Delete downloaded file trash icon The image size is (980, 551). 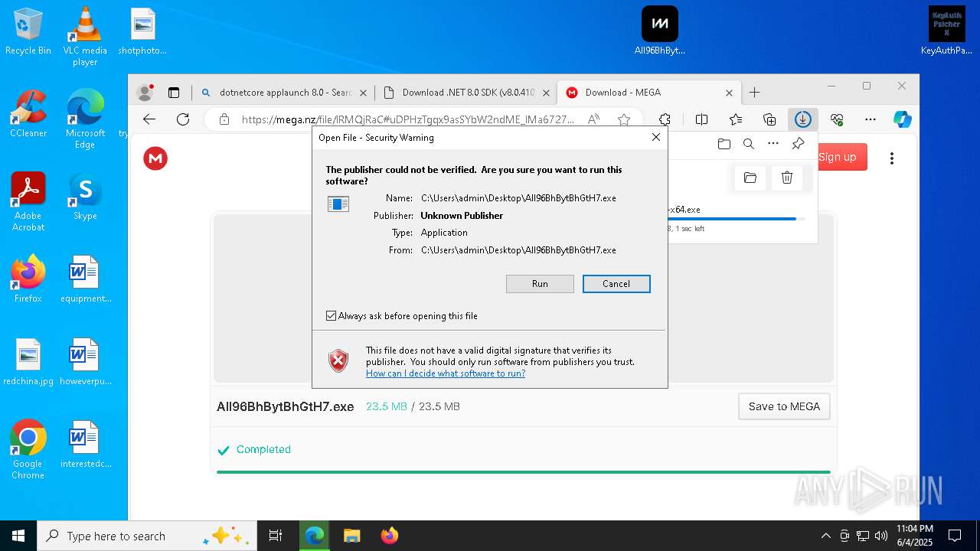[787, 178]
